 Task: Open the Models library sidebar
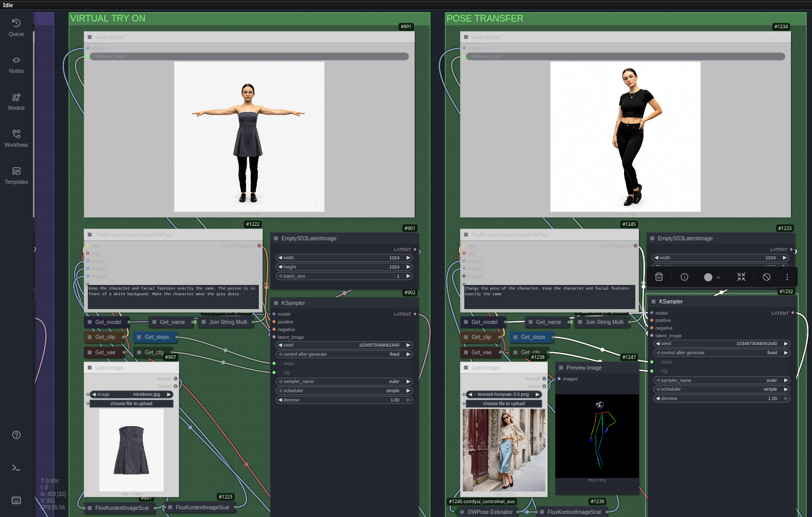click(x=16, y=101)
